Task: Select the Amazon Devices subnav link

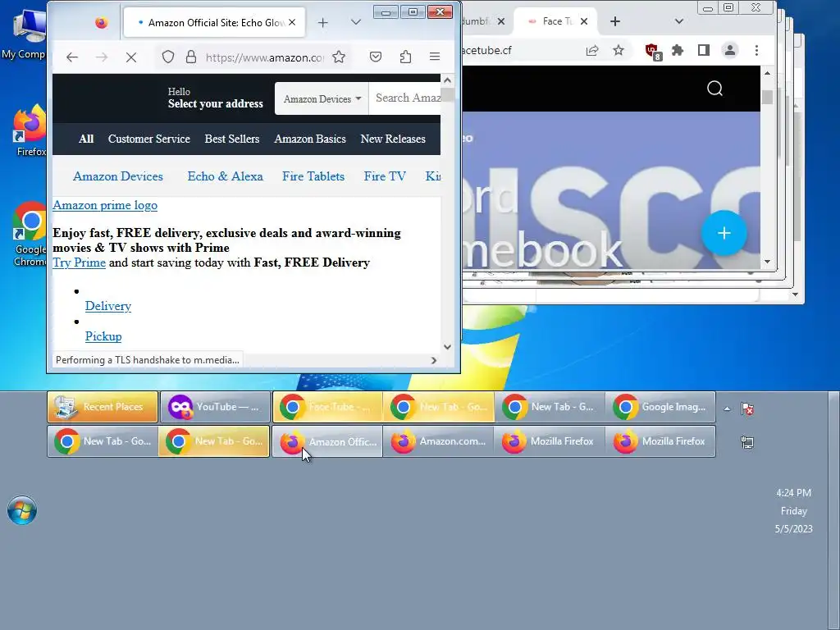Action: (118, 176)
